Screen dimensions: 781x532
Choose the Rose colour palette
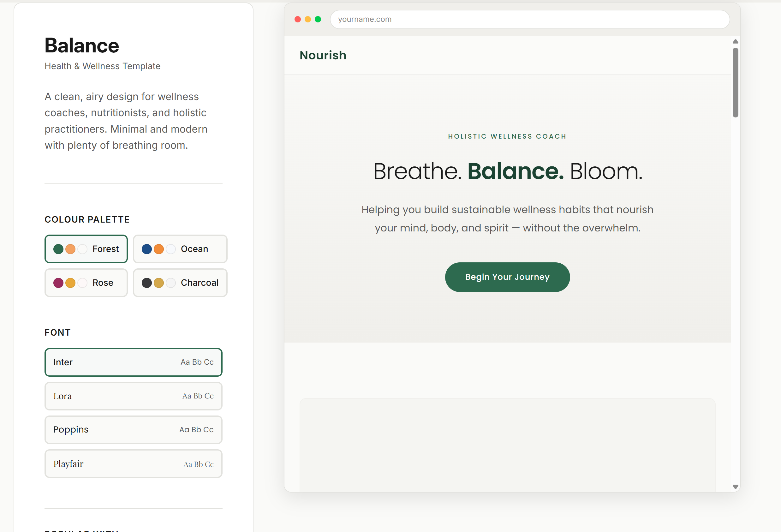pyautogui.click(x=86, y=283)
